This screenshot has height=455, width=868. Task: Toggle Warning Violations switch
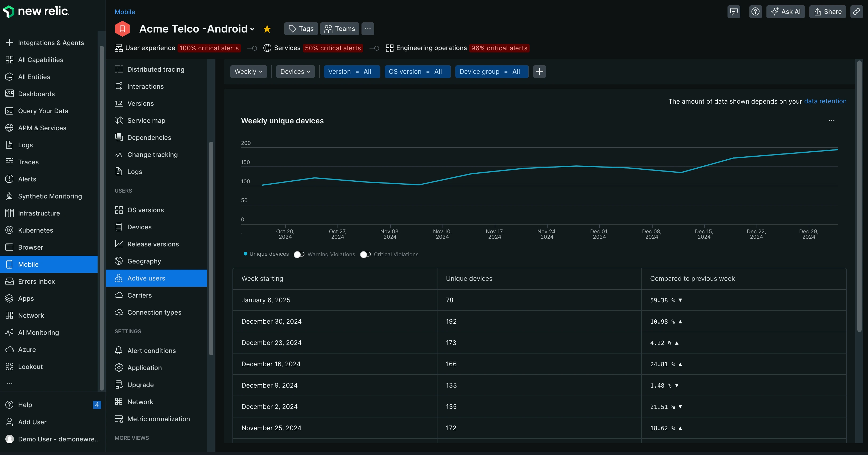[x=299, y=255]
